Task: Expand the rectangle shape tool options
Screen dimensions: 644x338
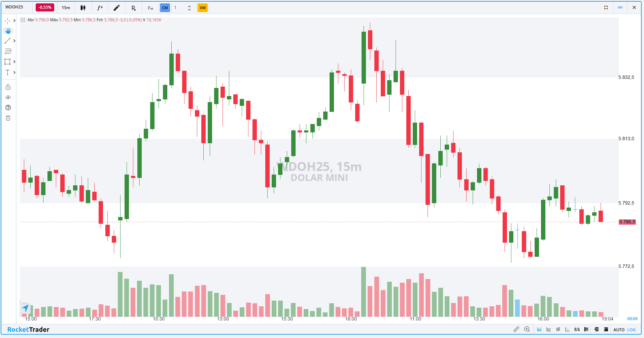Action: click(14, 62)
